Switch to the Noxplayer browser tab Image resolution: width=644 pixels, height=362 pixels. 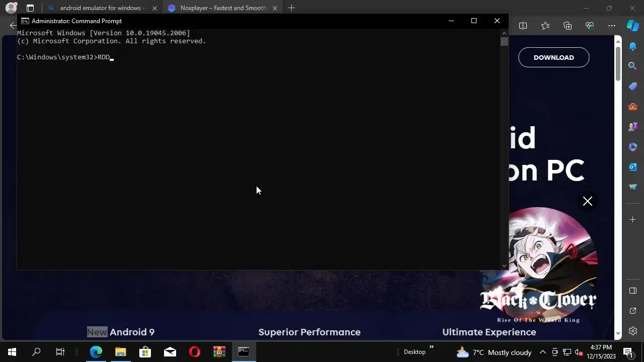(223, 8)
